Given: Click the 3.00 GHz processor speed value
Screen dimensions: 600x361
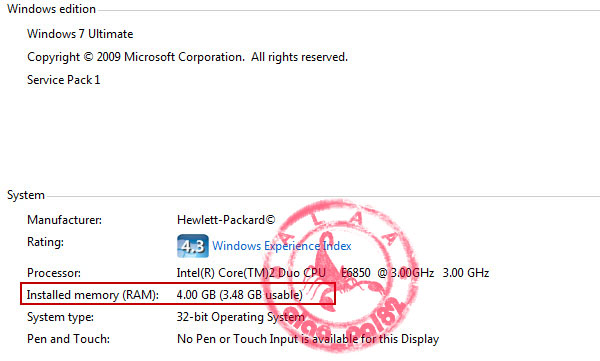Looking at the screenshot, I should 466,273.
